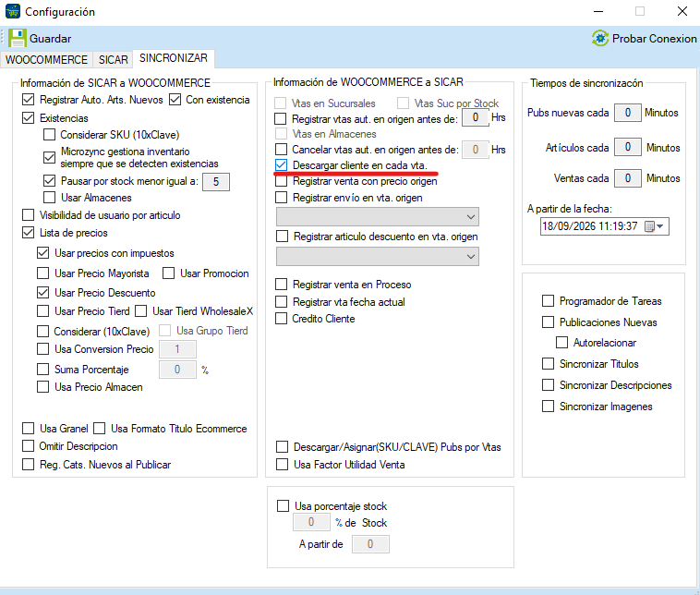Viewport: 700px width, 595px height.
Task: Enable Autorelacionar checkbox
Action: (561, 343)
